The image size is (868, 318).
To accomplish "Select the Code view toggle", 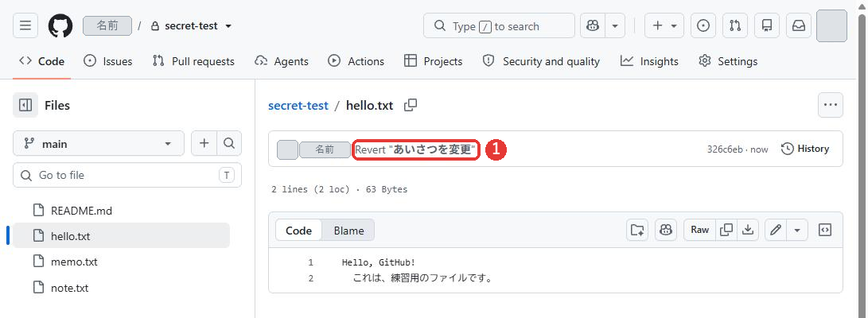I will click(x=299, y=230).
